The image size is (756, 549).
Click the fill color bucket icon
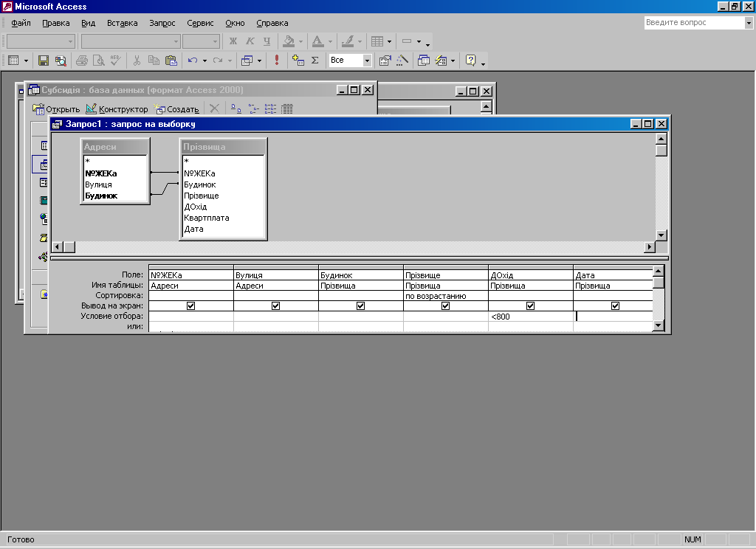[289, 41]
